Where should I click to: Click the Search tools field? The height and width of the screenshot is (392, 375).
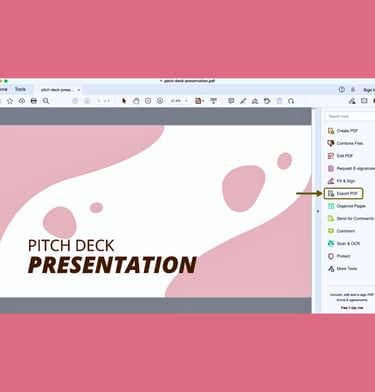350,116
